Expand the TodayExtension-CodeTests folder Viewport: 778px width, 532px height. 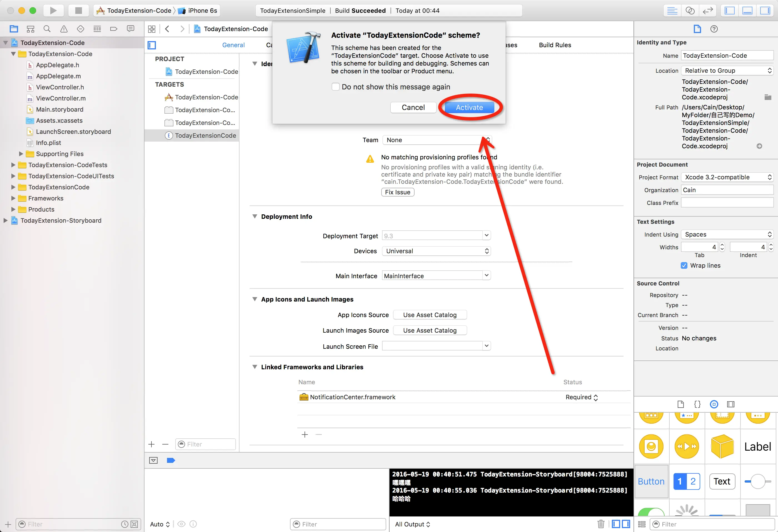(x=13, y=165)
